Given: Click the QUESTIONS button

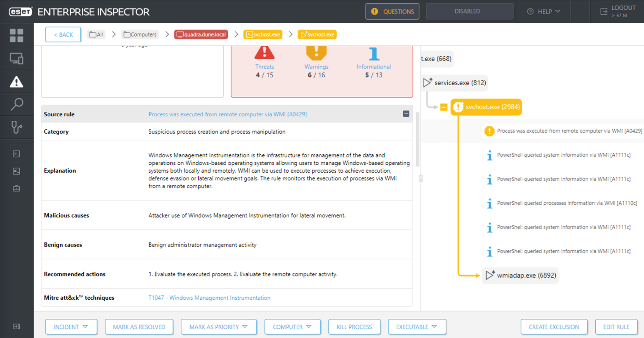Looking at the screenshot, I should point(393,11).
